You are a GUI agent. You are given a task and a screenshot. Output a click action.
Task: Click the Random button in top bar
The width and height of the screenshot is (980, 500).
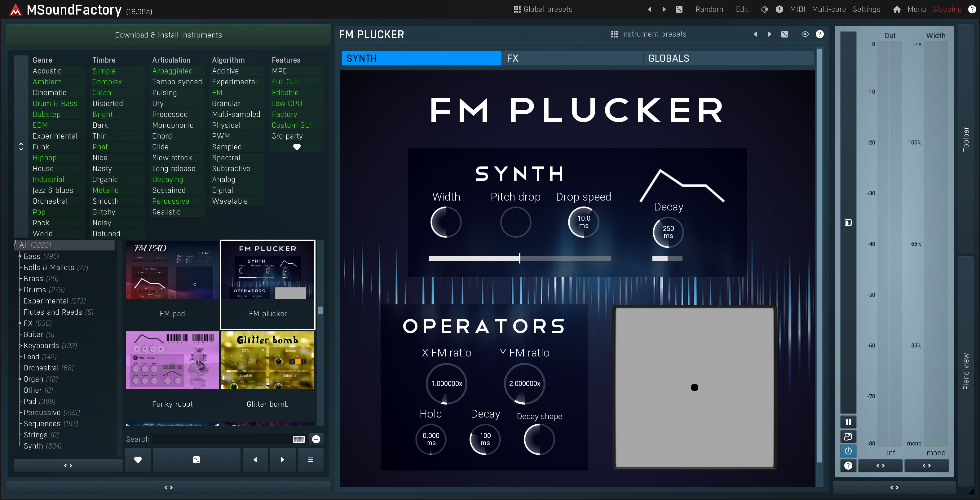[709, 10]
